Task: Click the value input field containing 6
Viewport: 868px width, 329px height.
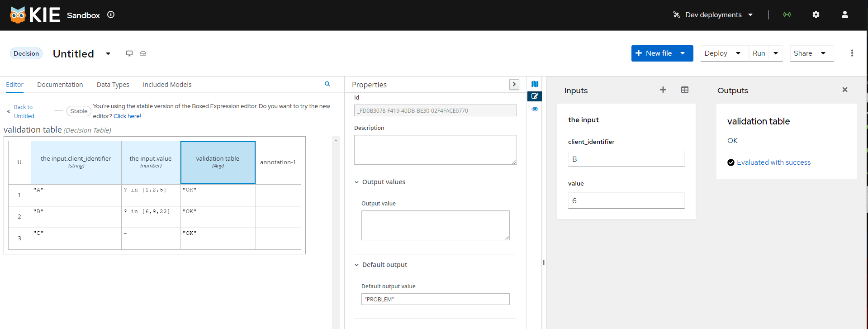Action: tap(626, 200)
